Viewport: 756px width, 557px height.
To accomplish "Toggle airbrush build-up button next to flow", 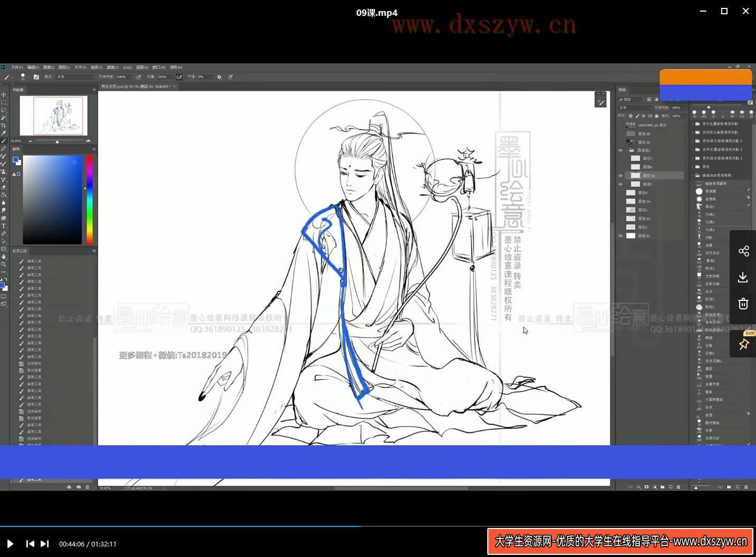I will click(x=179, y=77).
